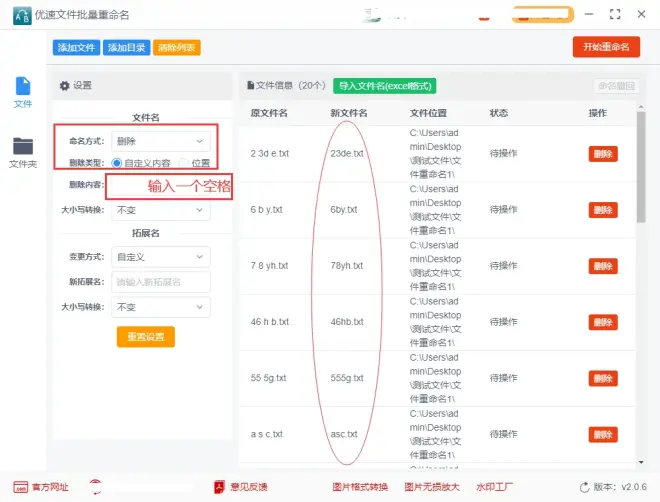
Task: Switch to 文件夹 folder mode in sidebar
Action: tap(23, 153)
